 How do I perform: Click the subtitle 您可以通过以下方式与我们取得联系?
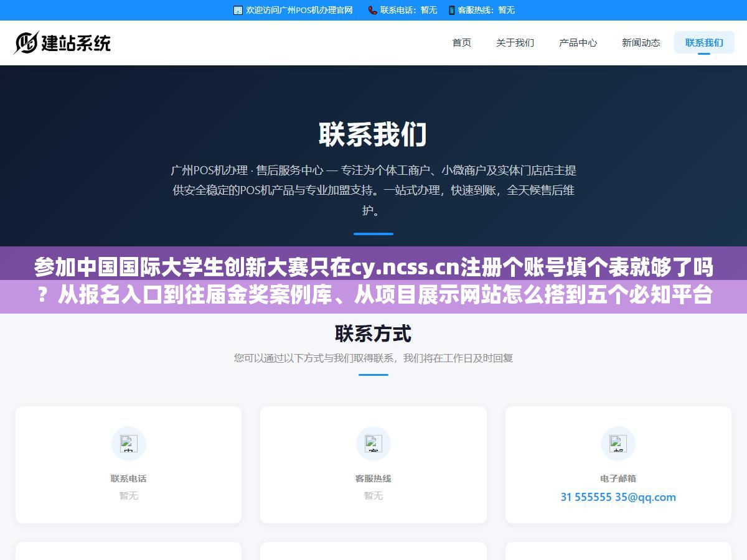point(374,358)
